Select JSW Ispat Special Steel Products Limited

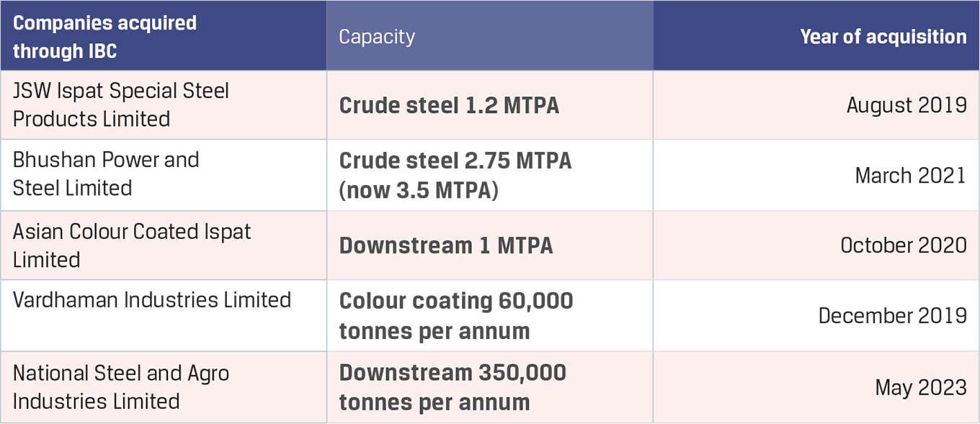[121, 104]
